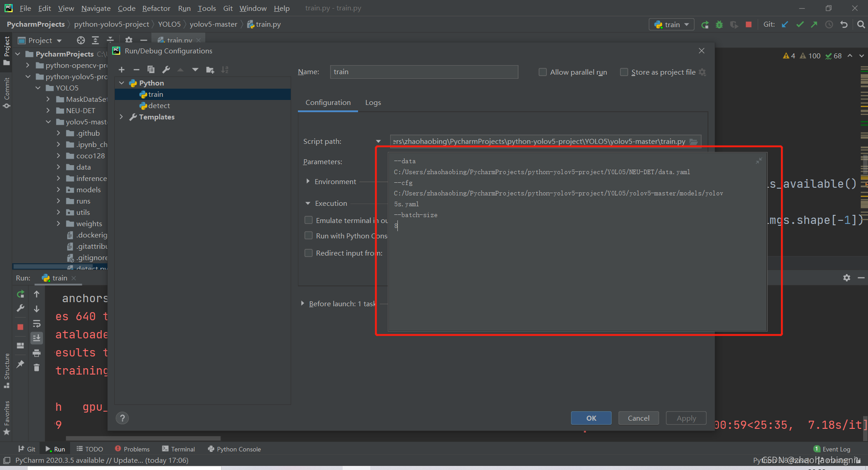The height and width of the screenshot is (470, 868).
Task: Toggle soft-wrap in Run console
Action: pos(37,323)
